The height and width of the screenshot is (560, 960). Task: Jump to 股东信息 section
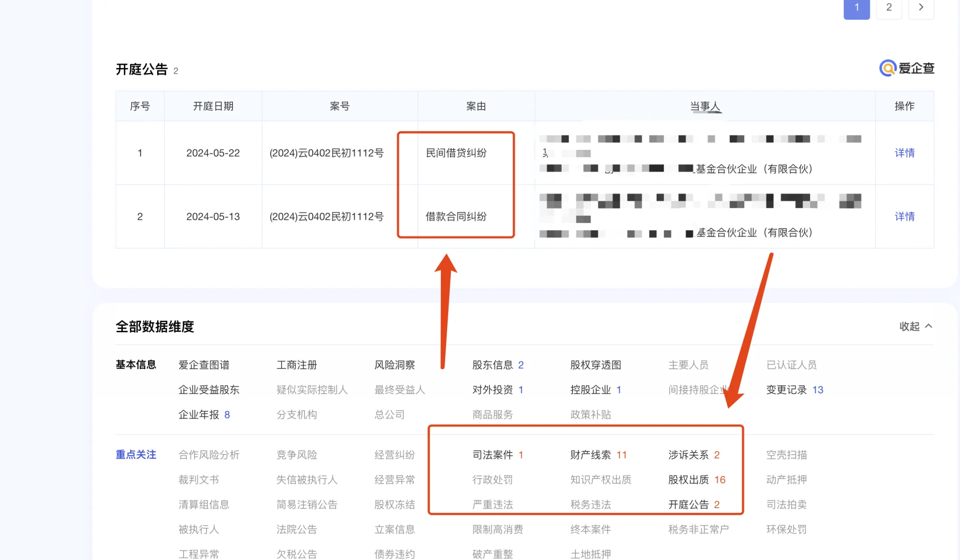tap(498, 365)
